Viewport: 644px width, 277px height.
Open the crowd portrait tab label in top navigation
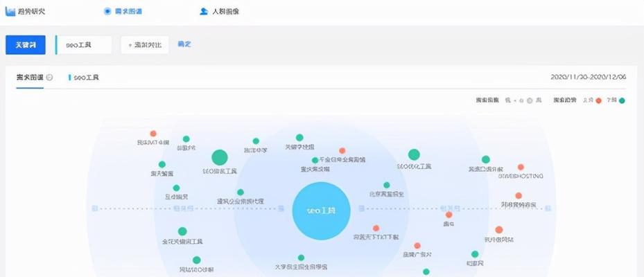[x=225, y=12]
